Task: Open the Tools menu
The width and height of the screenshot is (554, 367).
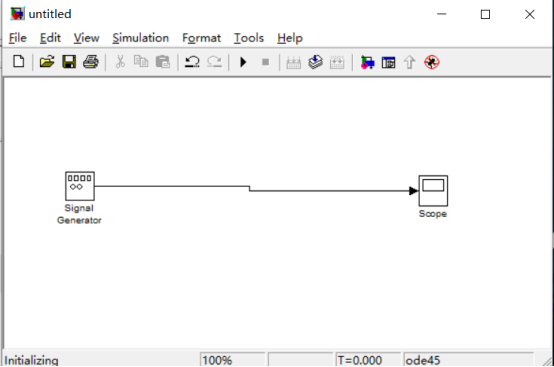Action: point(249,38)
